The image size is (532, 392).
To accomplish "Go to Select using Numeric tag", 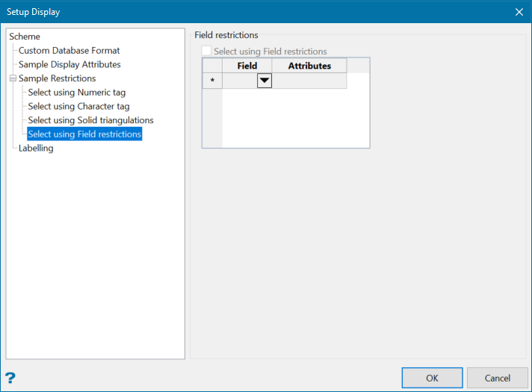I will coord(77,93).
